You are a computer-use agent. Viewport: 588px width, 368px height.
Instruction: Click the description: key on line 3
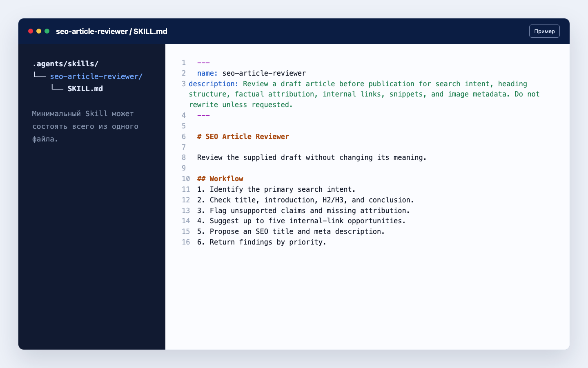pyautogui.click(x=214, y=84)
